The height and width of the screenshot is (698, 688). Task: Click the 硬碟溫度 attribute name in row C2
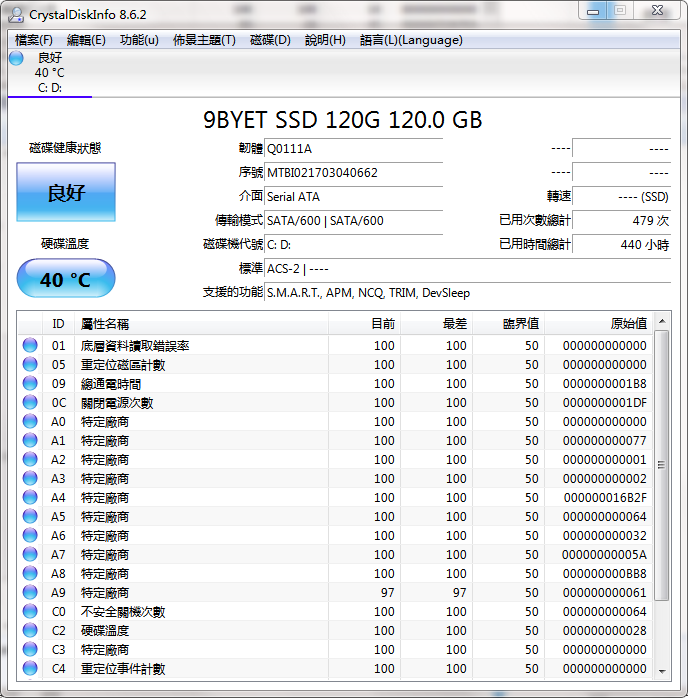105,631
